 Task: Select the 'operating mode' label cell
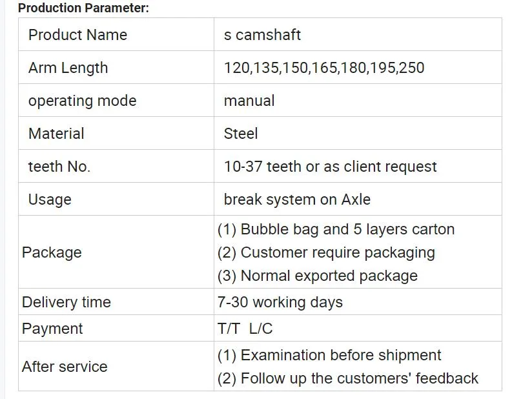pyautogui.click(x=82, y=101)
